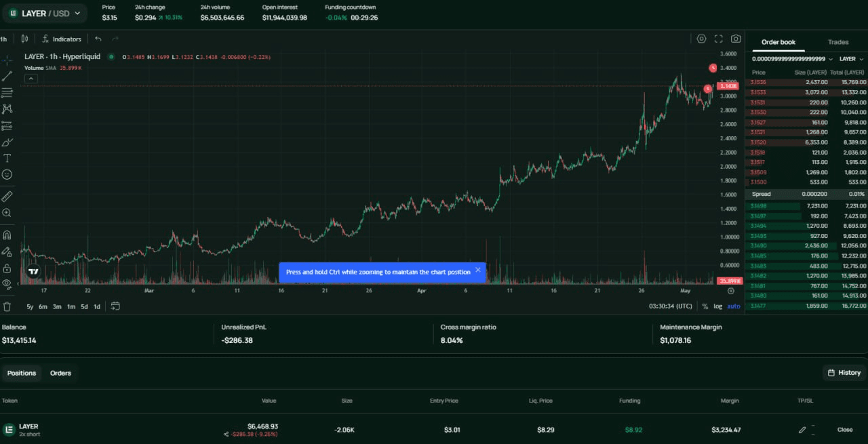868x444 pixels.
Task: Click the liquidation price value $8.29
Action: click(x=545, y=430)
